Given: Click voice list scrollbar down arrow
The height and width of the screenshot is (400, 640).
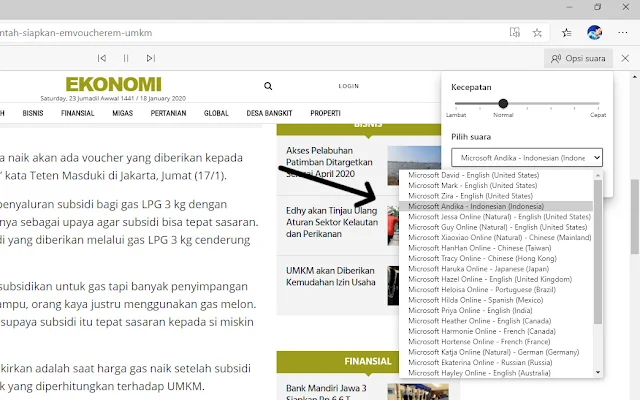Looking at the screenshot, I should pos(598,372).
